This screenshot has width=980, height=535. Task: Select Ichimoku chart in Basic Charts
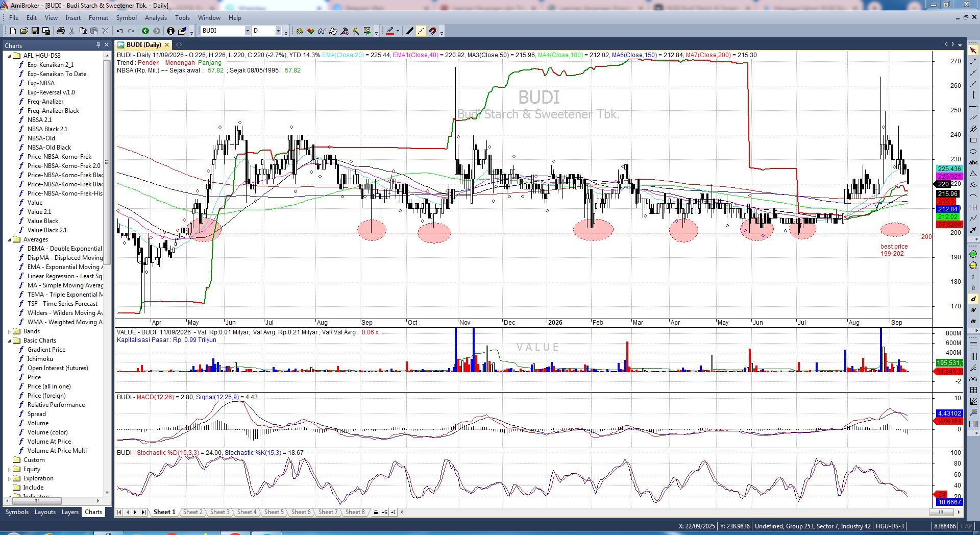[40, 359]
